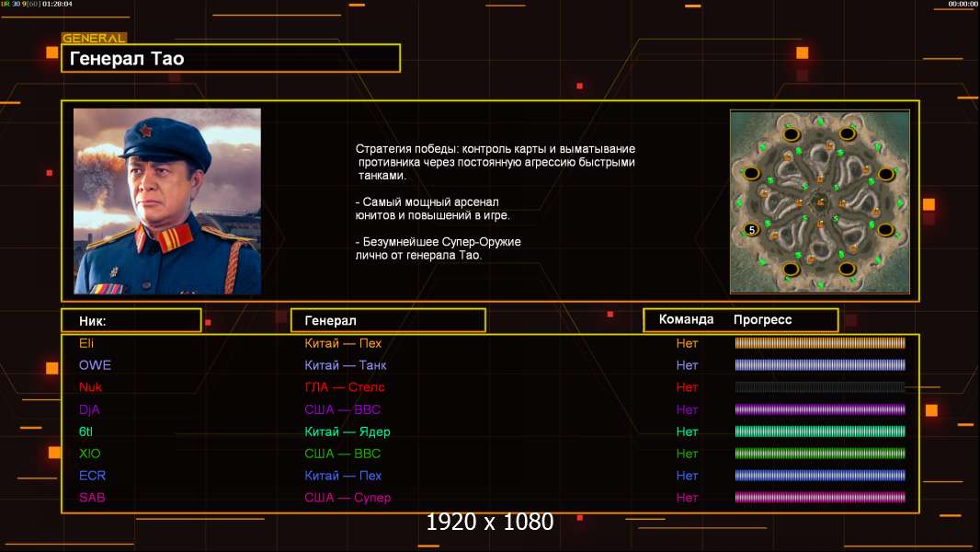Image resolution: width=980 pixels, height=552 pixels.
Task: Click the team value 'Нет' for Nuk
Action: [687, 387]
